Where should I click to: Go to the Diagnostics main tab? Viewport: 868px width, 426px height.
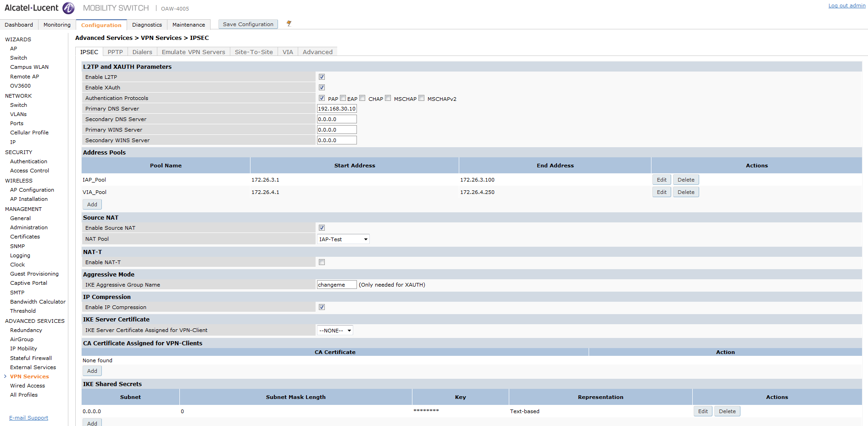147,25
